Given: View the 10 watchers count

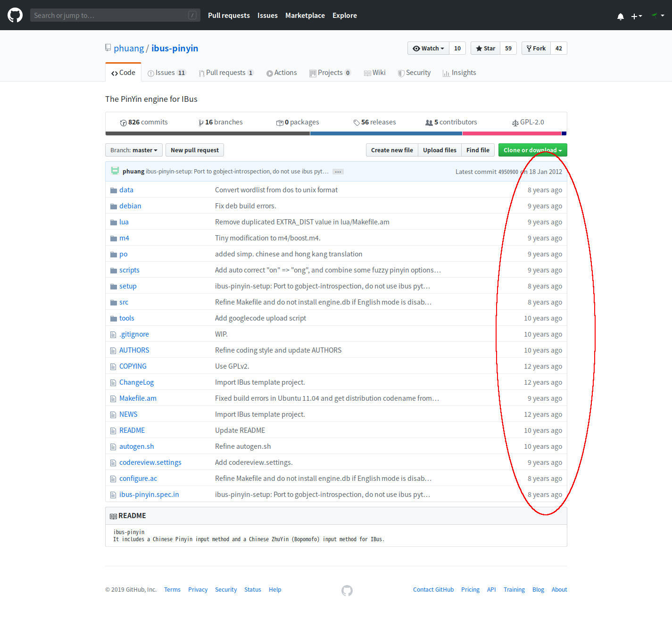Looking at the screenshot, I should (457, 48).
